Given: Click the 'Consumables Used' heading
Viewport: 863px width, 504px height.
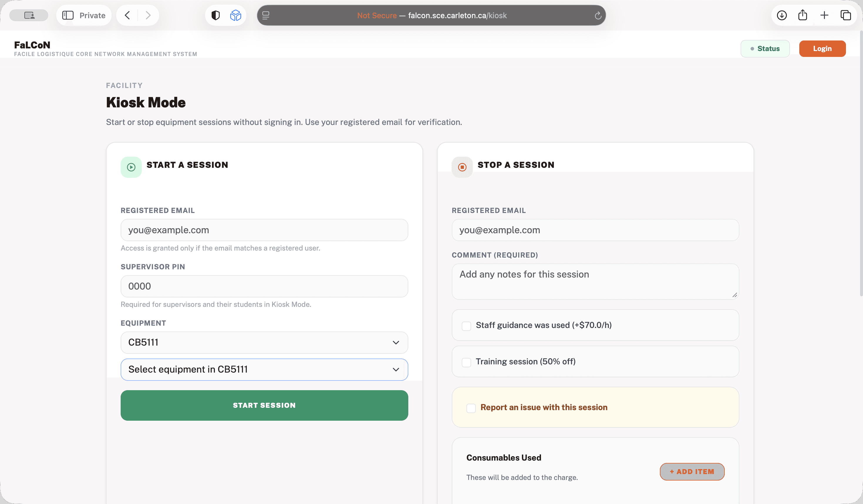Looking at the screenshot, I should (504, 458).
